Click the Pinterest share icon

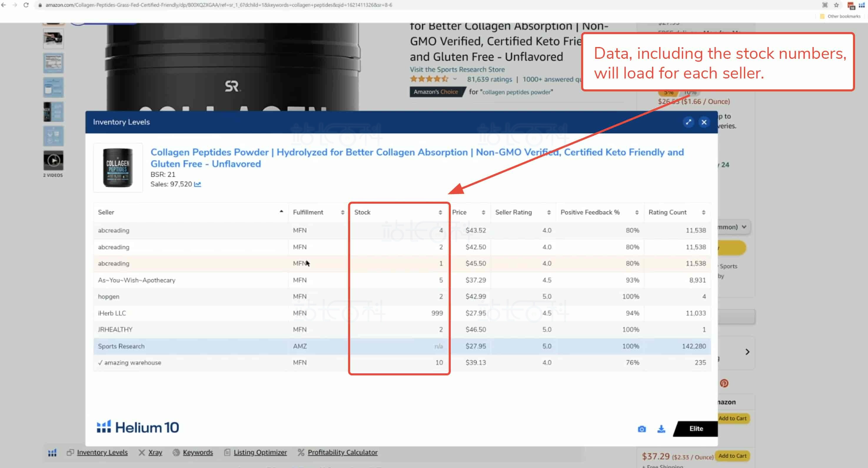coord(724,383)
